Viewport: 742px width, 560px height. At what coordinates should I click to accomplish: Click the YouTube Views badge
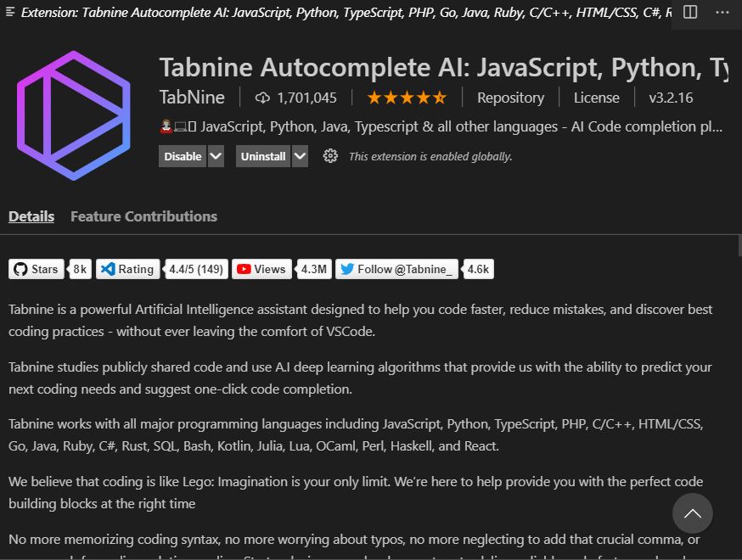click(261, 269)
